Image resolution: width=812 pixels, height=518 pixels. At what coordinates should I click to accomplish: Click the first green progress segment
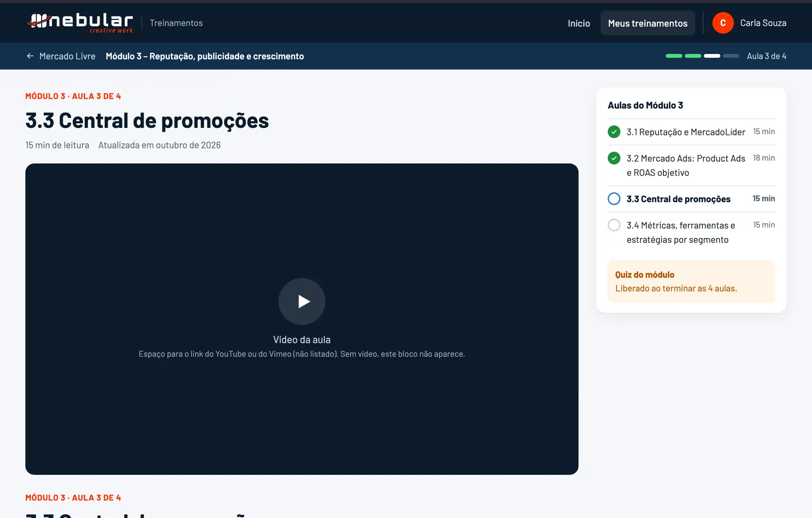point(674,56)
